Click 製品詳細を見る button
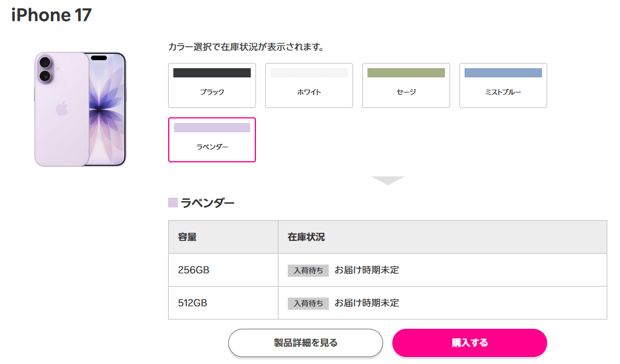Image resolution: width=620 pixels, height=364 pixels. click(305, 343)
